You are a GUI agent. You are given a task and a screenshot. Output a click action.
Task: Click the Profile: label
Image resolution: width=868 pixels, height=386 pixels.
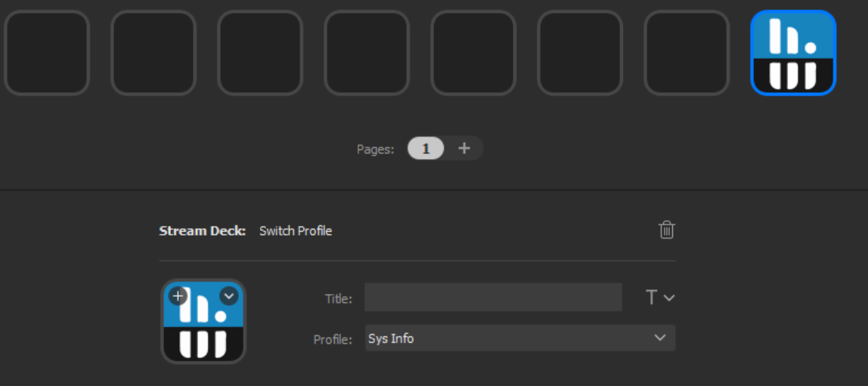[333, 339]
